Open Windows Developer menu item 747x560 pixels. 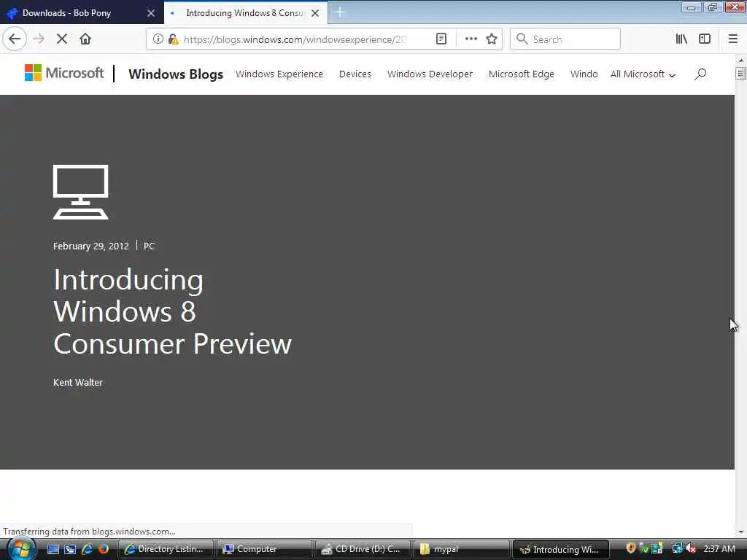tap(430, 74)
